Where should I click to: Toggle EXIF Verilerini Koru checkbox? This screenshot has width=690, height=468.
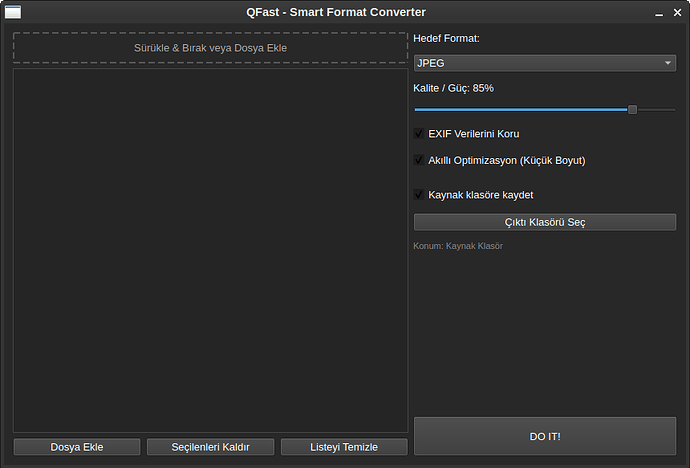(x=419, y=134)
